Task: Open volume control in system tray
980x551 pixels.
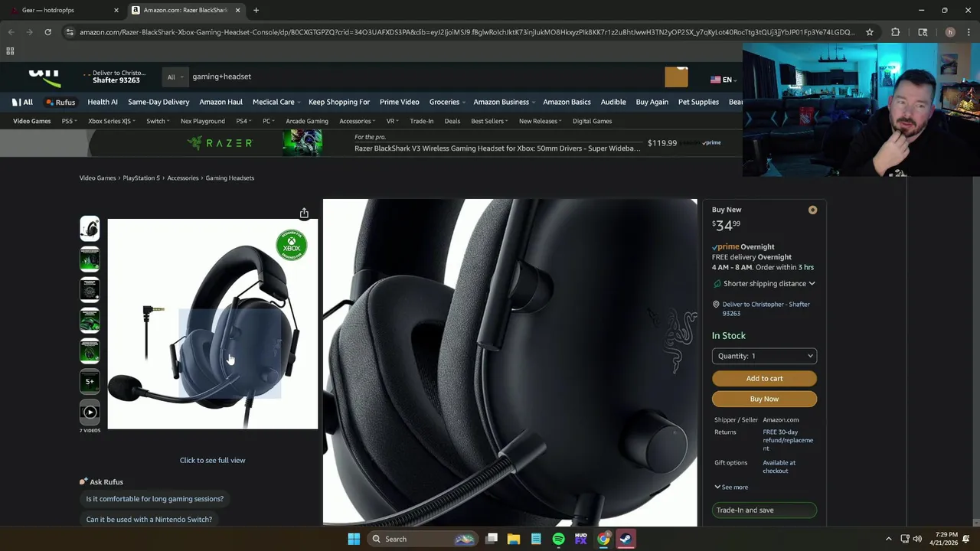Action: click(917, 539)
